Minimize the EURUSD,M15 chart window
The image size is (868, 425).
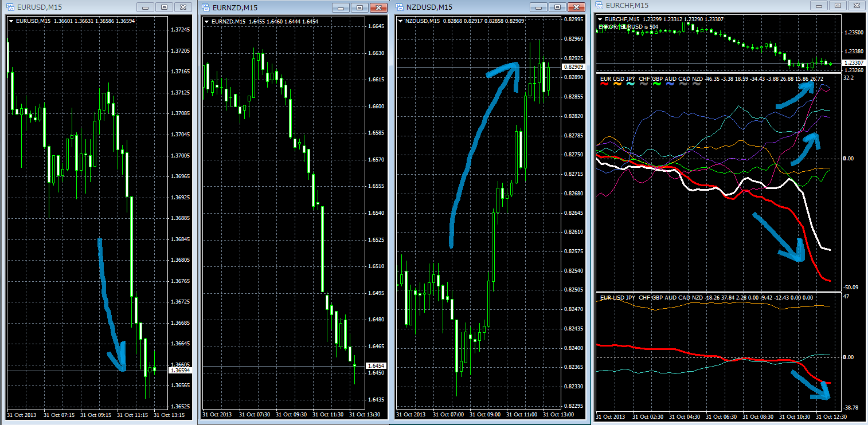click(146, 7)
